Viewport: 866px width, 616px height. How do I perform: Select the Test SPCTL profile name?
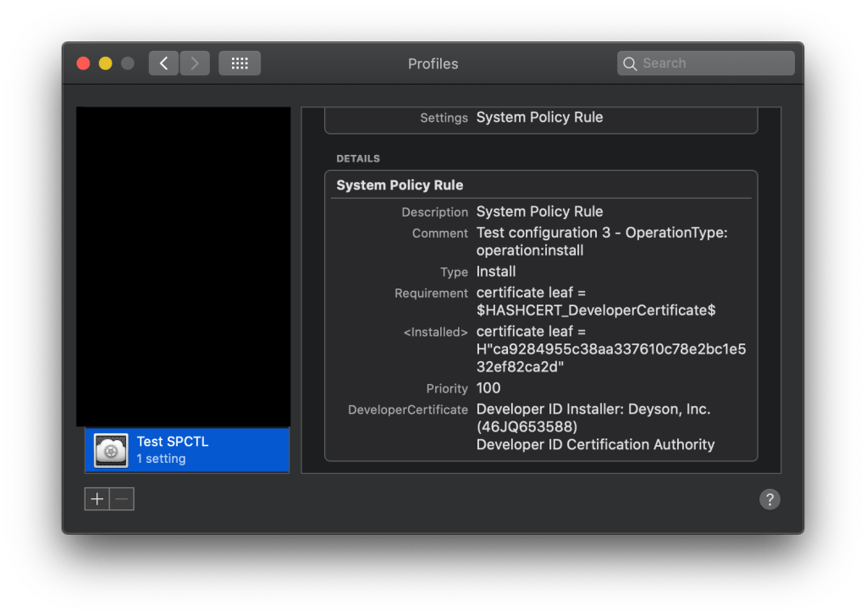172,442
